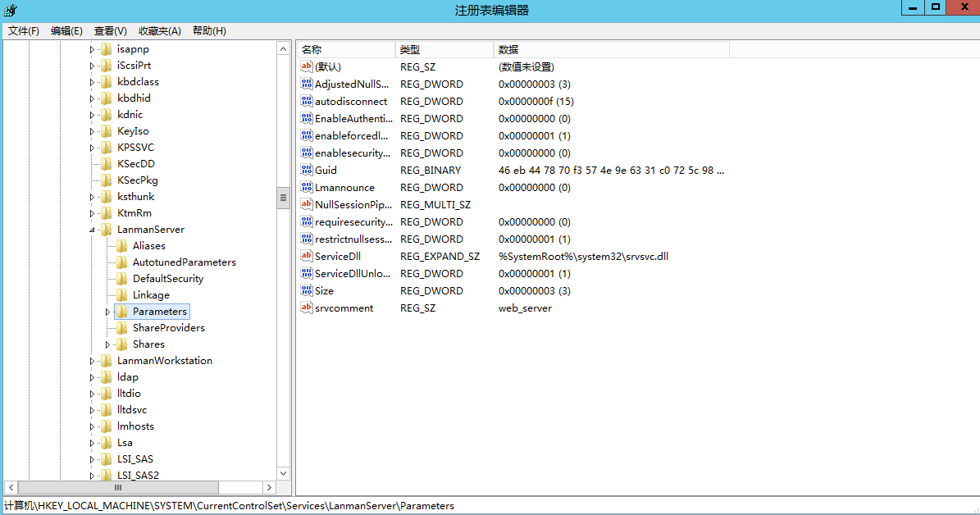Select the ksthunk key
Screen dimensions: 980x515
pyautogui.click(x=135, y=196)
